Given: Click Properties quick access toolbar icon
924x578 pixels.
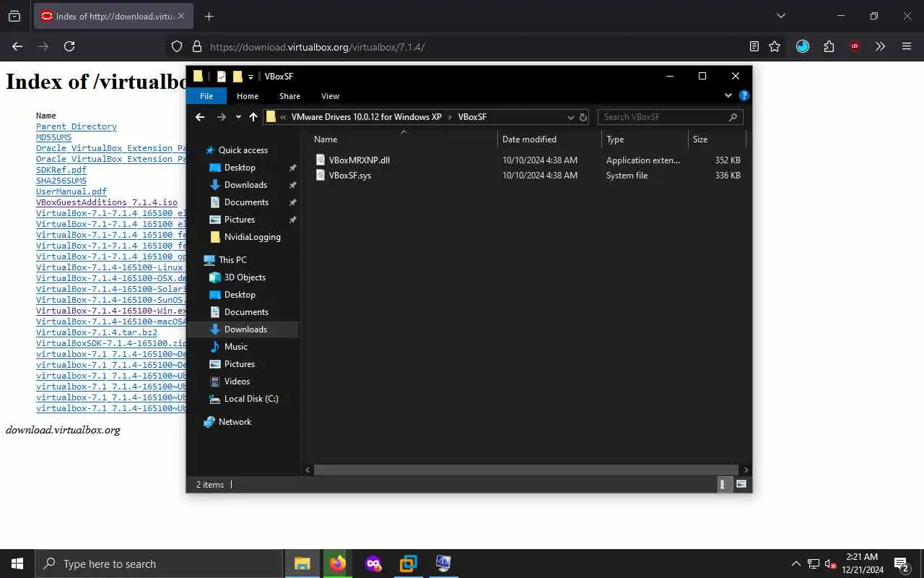Looking at the screenshot, I should (x=222, y=77).
